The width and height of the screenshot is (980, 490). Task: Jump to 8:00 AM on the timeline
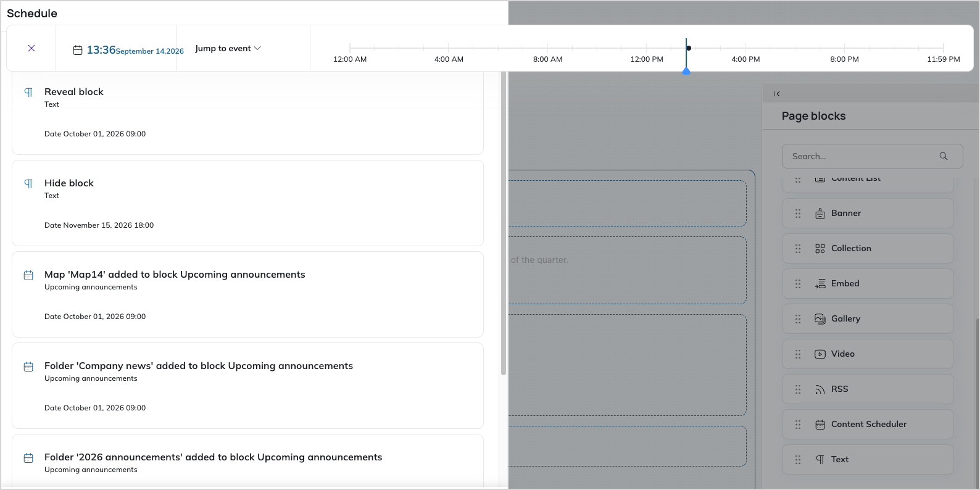[547, 59]
